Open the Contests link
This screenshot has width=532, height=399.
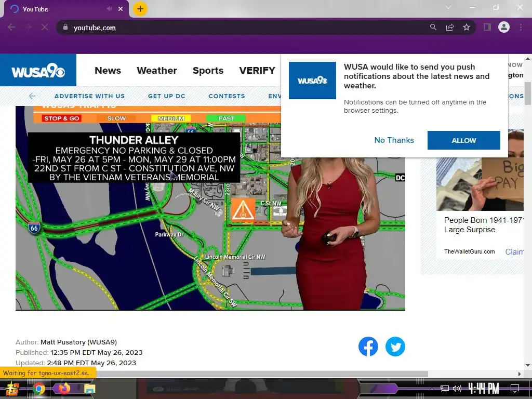click(x=227, y=96)
